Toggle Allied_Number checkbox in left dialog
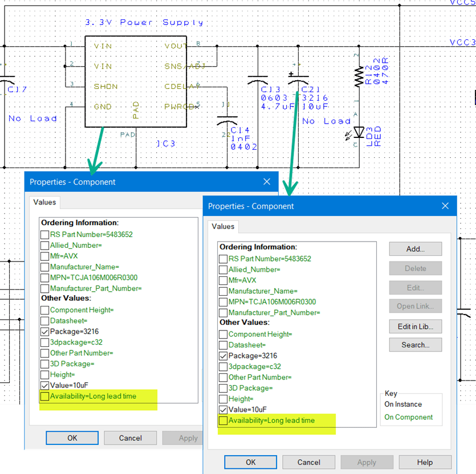Screen dimensions: 476x474 [44, 245]
